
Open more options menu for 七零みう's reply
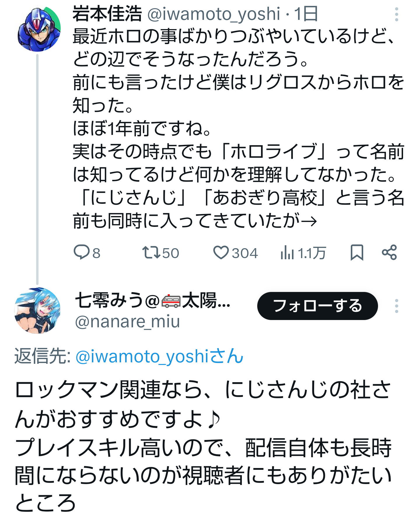[x=396, y=306]
